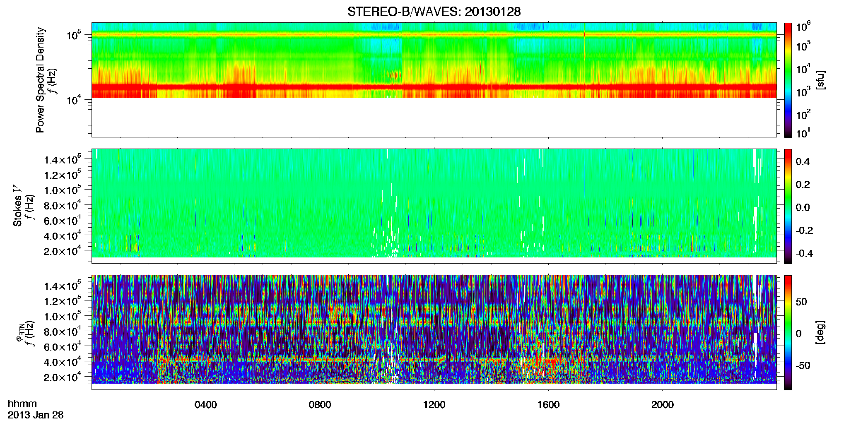Click the 8.0×10^4 tick in phi RTN panel

63,332
